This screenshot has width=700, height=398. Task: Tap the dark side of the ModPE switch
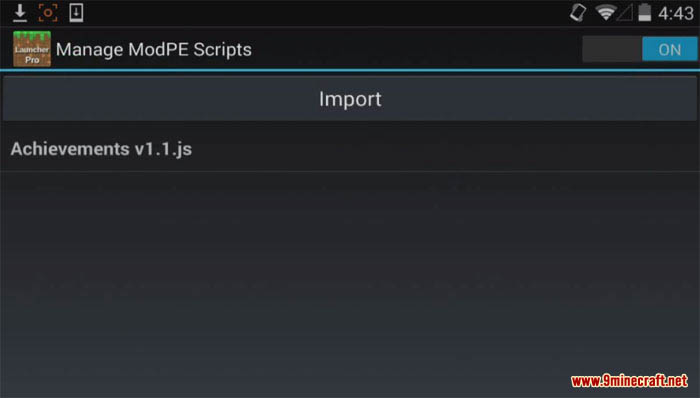612,49
